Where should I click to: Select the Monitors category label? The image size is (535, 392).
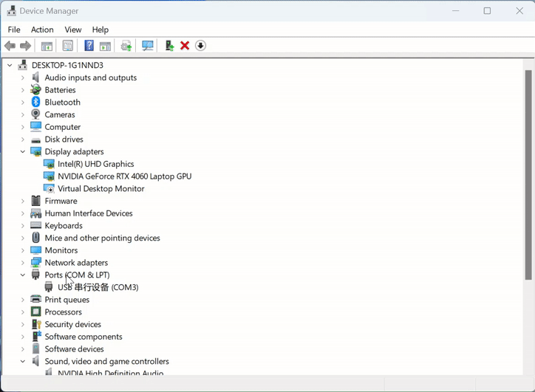(61, 250)
